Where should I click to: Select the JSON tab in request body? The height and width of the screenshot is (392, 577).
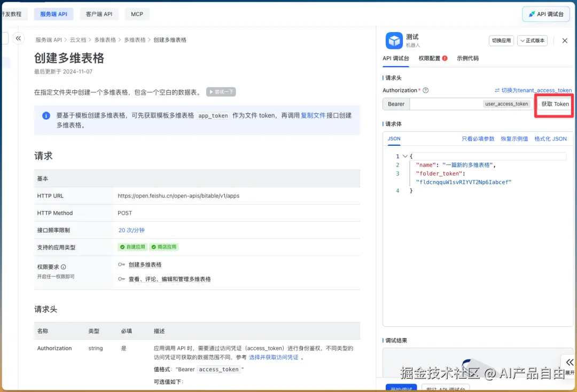pos(394,139)
